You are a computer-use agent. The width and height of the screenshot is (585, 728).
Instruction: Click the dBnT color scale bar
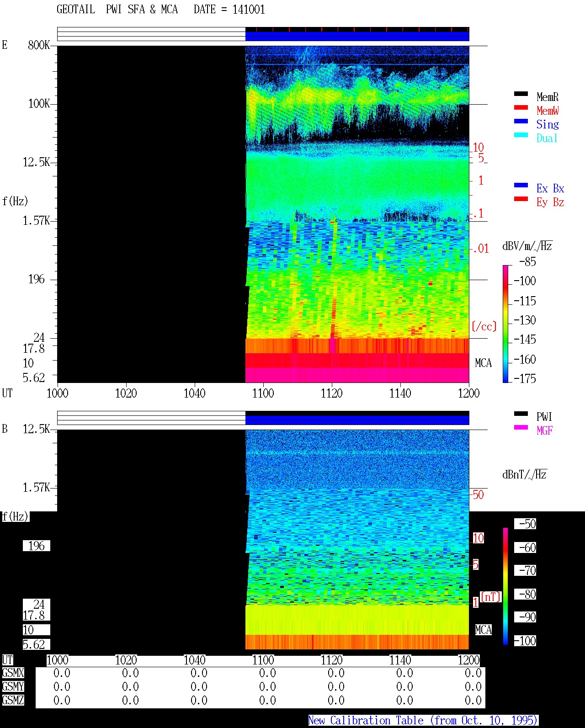point(505,586)
